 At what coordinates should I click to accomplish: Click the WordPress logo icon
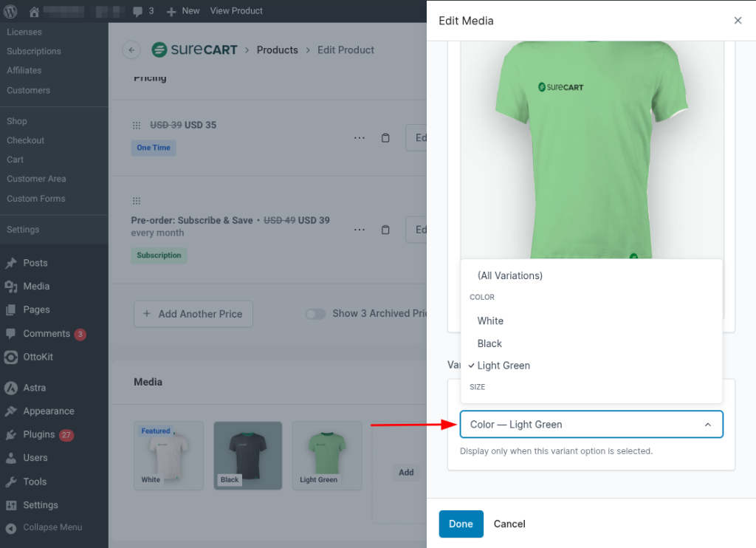pos(12,11)
